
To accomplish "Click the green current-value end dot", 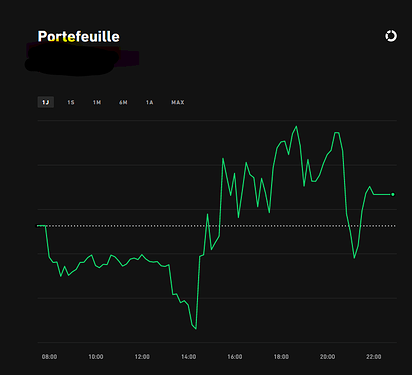I will (x=393, y=194).
